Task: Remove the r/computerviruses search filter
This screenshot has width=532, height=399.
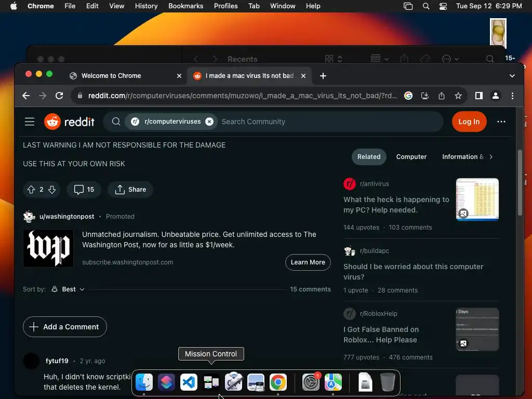Action: click(x=209, y=122)
